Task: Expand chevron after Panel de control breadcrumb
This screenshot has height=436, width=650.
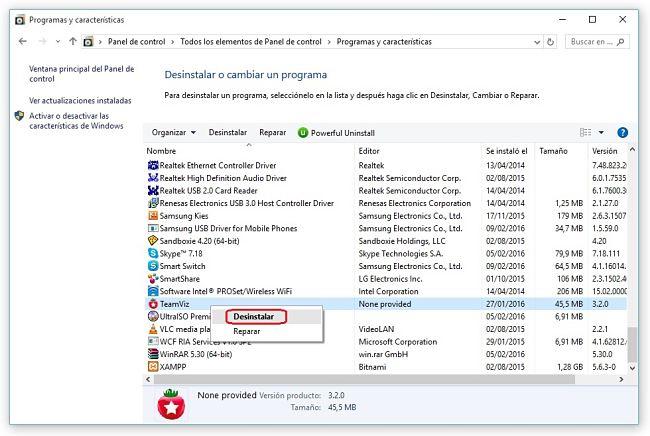Action: (172, 42)
